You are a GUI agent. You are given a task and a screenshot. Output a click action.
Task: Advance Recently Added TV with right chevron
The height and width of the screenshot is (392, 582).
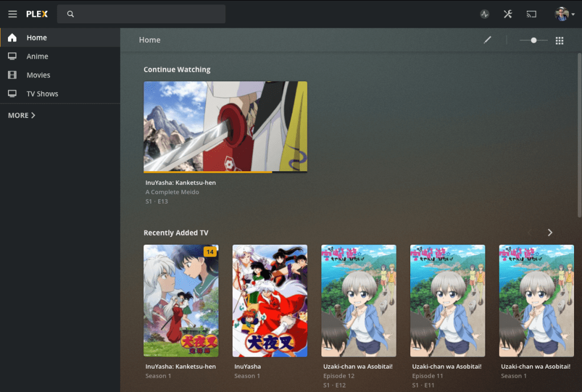click(x=550, y=232)
